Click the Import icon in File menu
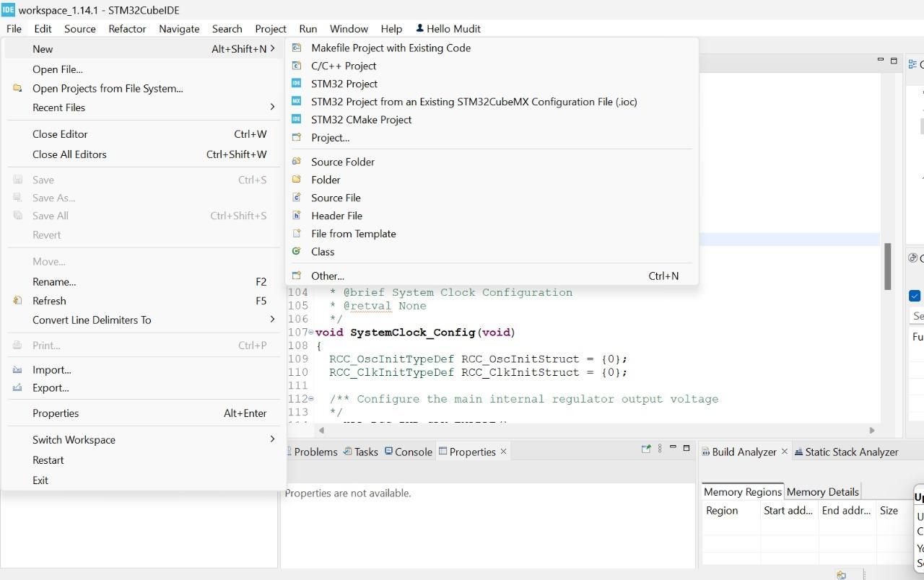This screenshot has width=924, height=580. click(17, 370)
